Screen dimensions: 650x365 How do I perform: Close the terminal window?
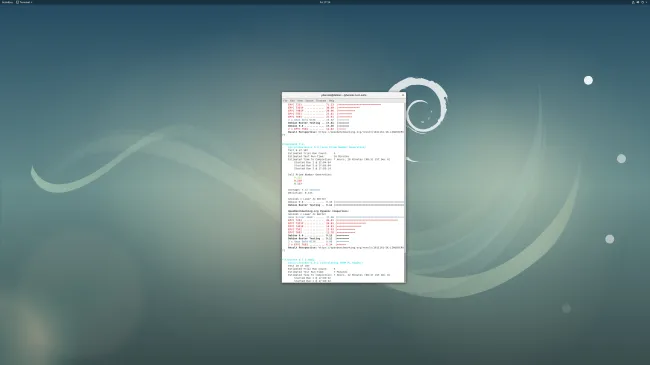coord(403,95)
